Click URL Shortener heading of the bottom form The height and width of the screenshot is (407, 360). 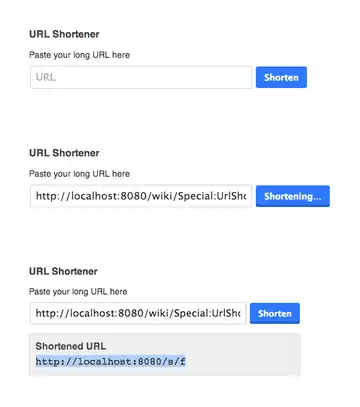click(x=63, y=271)
